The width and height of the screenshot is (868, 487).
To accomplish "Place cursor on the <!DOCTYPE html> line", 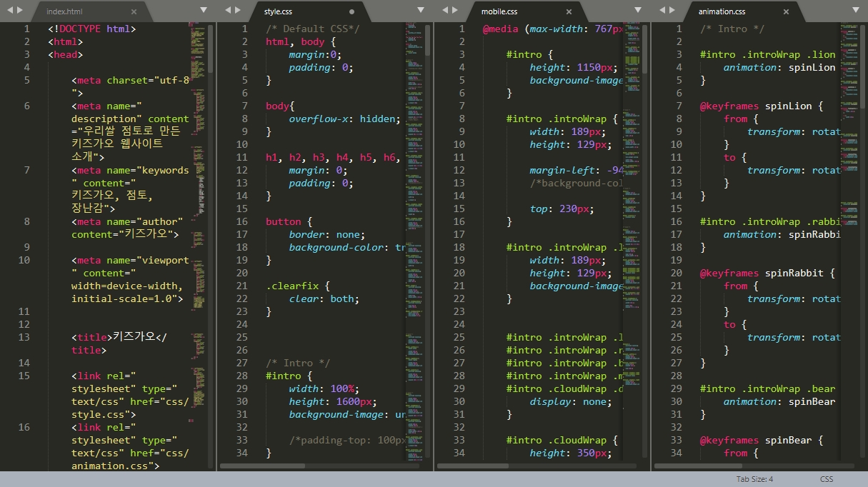I will tap(91, 29).
